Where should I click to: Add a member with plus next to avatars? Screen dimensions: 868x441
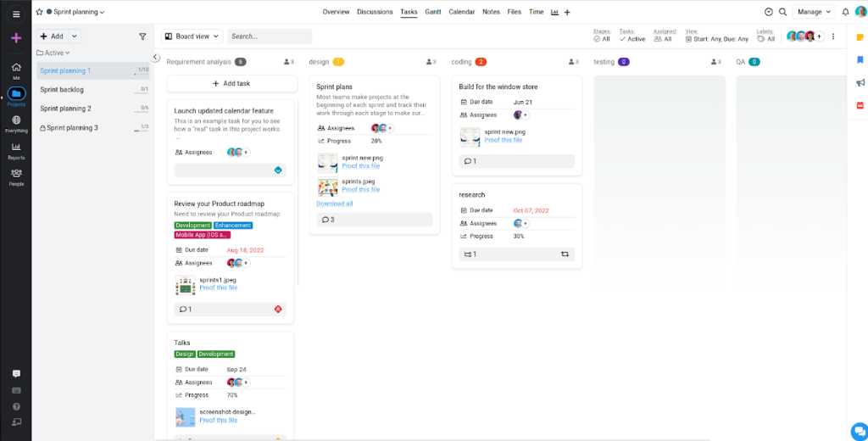(820, 36)
